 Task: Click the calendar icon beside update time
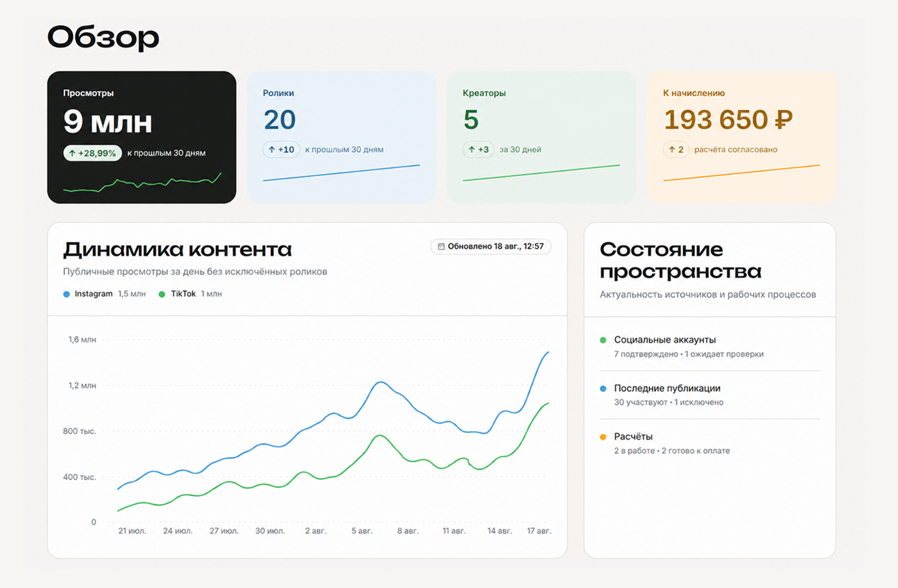(441, 247)
